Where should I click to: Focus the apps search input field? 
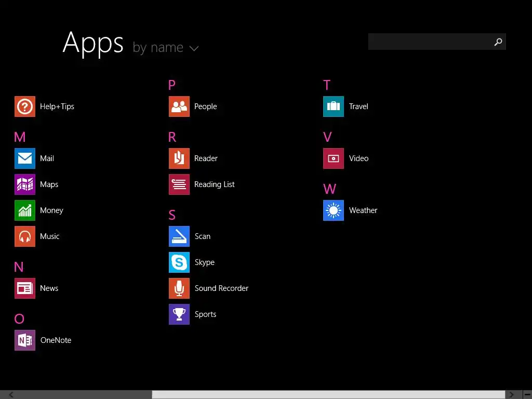pyautogui.click(x=437, y=42)
